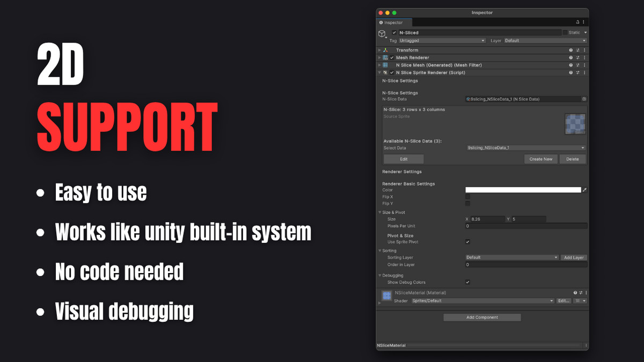Expand the N Slice Mesh filter component
Image resolution: width=644 pixels, height=362 pixels.
379,65
